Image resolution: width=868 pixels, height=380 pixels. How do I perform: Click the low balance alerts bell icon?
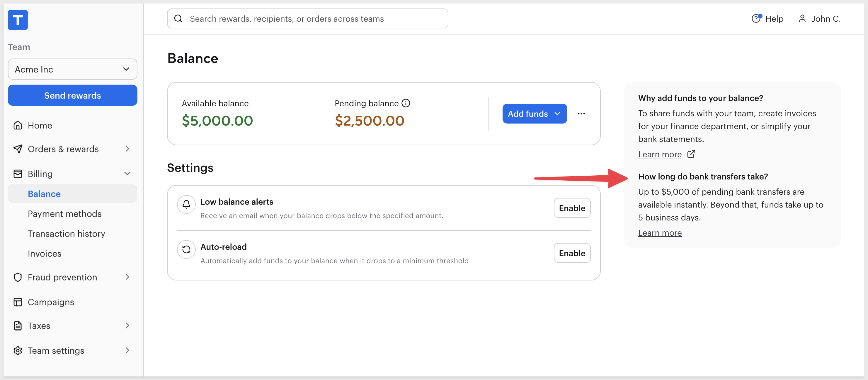(186, 204)
